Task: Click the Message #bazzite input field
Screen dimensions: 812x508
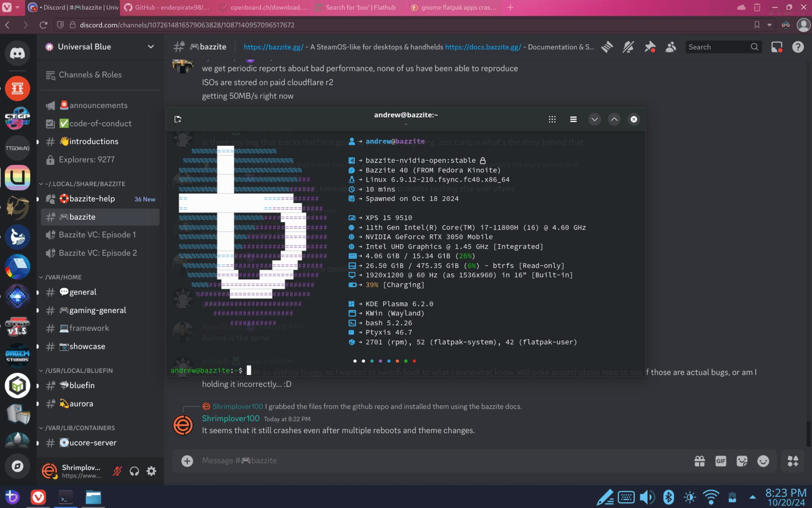Action: (x=443, y=461)
